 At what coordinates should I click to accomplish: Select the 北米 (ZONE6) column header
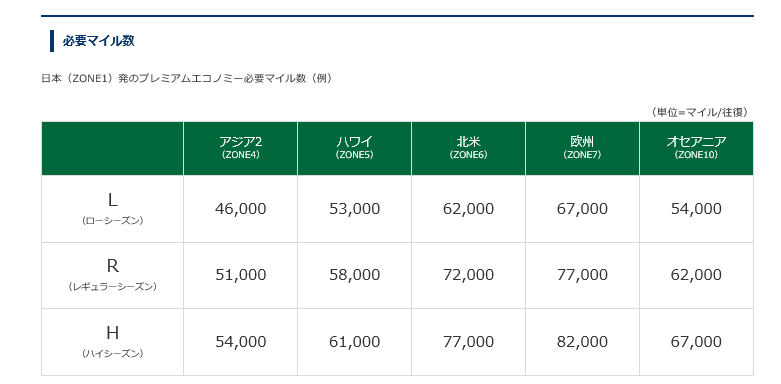coord(468,148)
